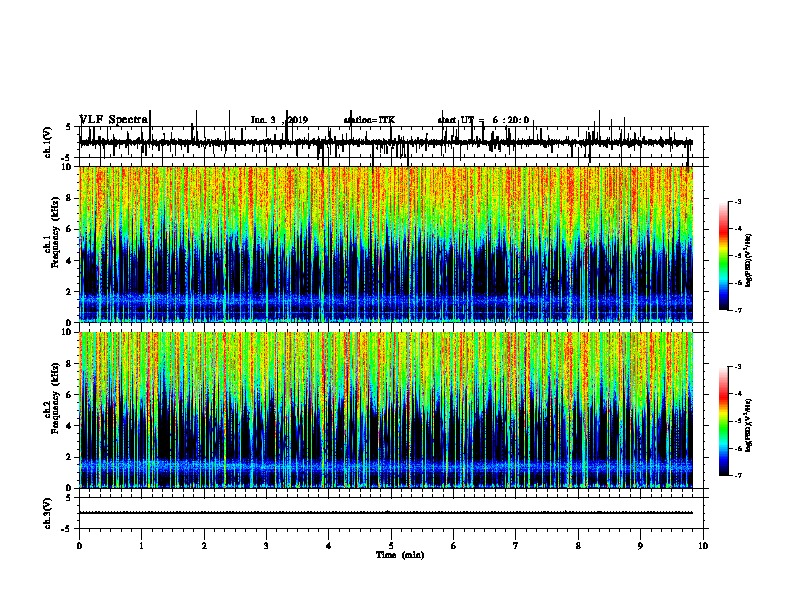Screen dimensions: 792x612
Task: Click the ch.1 Frequency (kHz) axis label
Action: pos(52,233)
